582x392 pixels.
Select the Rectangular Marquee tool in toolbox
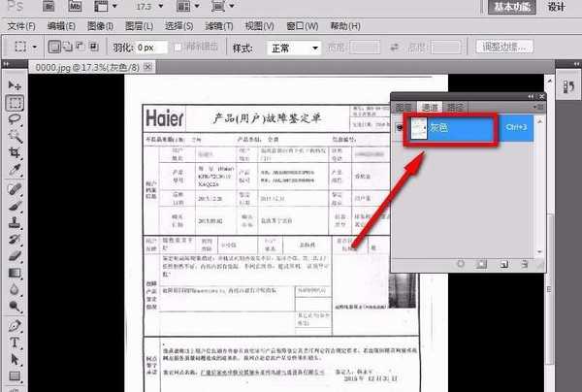(x=15, y=102)
